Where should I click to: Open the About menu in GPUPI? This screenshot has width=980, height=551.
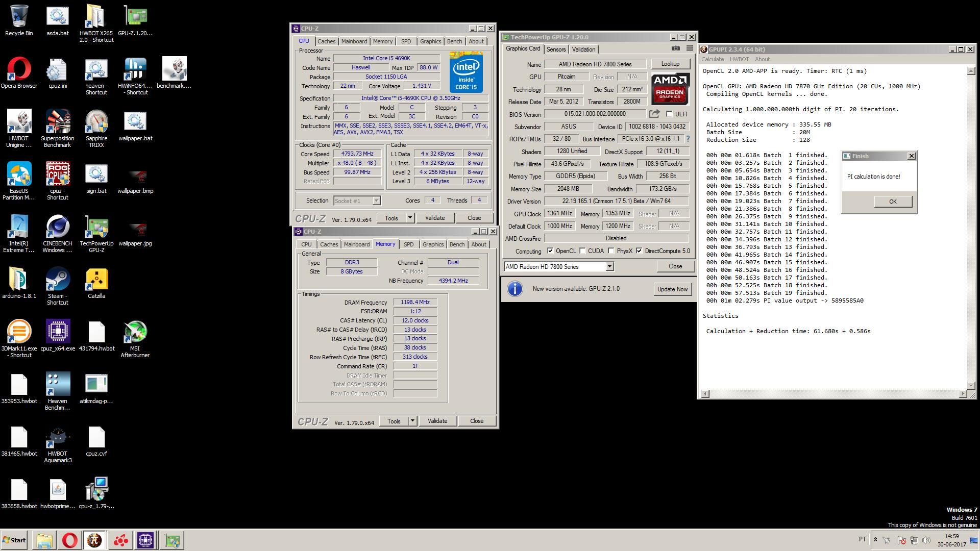pos(762,59)
